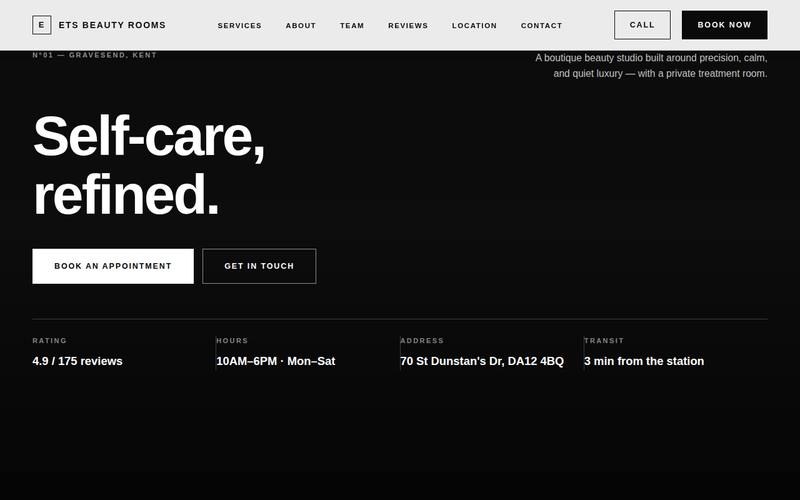This screenshot has height=500, width=800.
Task: Click the Book Now header button
Action: tap(724, 25)
